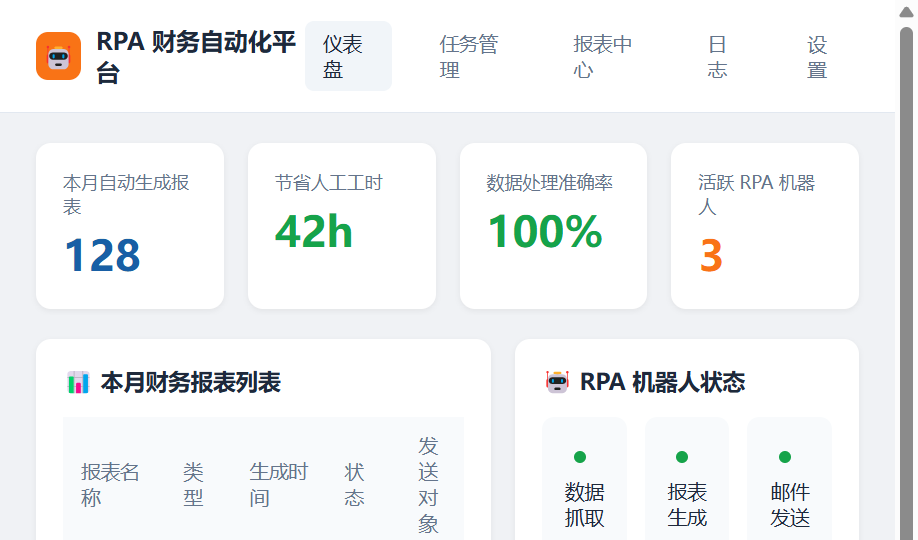918x540 pixels.
Task: Click the RPA 机器人状态 heading
Action: pyautogui.click(x=662, y=382)
